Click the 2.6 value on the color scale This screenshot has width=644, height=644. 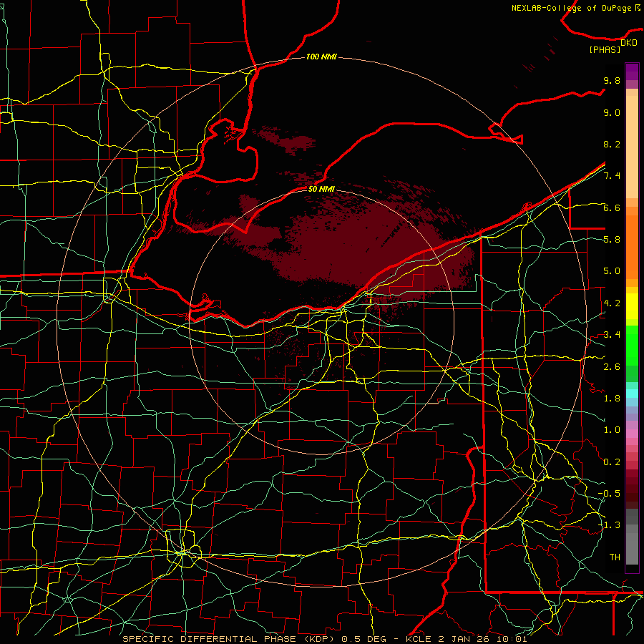pos(612,367)
